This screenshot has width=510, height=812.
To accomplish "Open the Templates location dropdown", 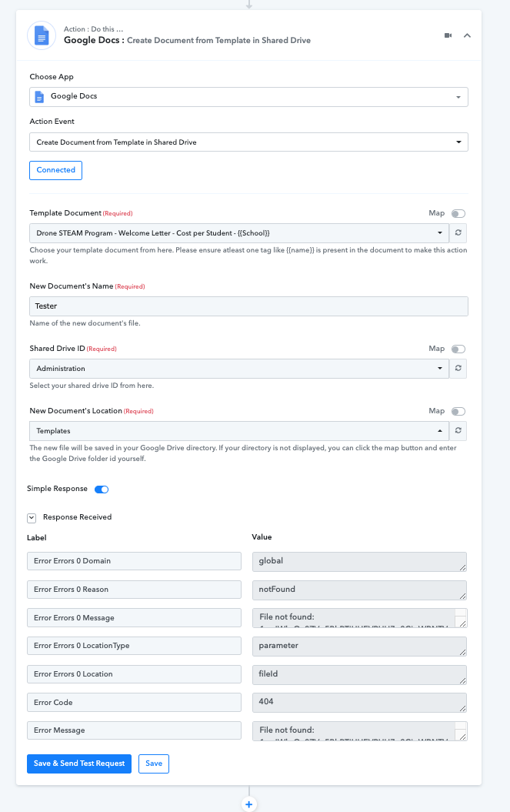I will point(239,430).
